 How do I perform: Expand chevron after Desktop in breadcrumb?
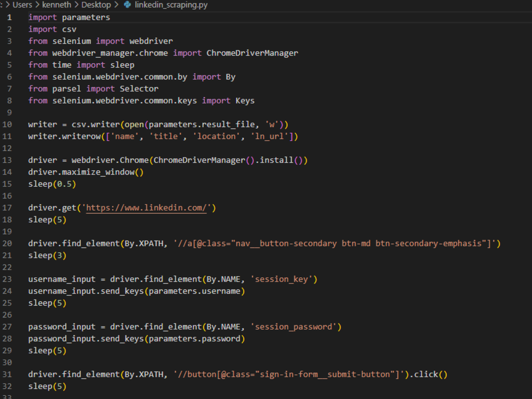coord(117,5)
